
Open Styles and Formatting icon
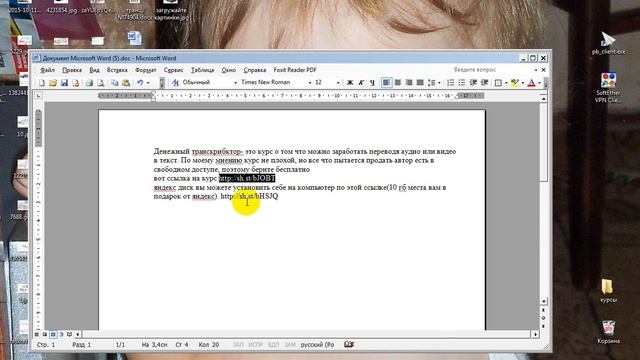point(176,83)
